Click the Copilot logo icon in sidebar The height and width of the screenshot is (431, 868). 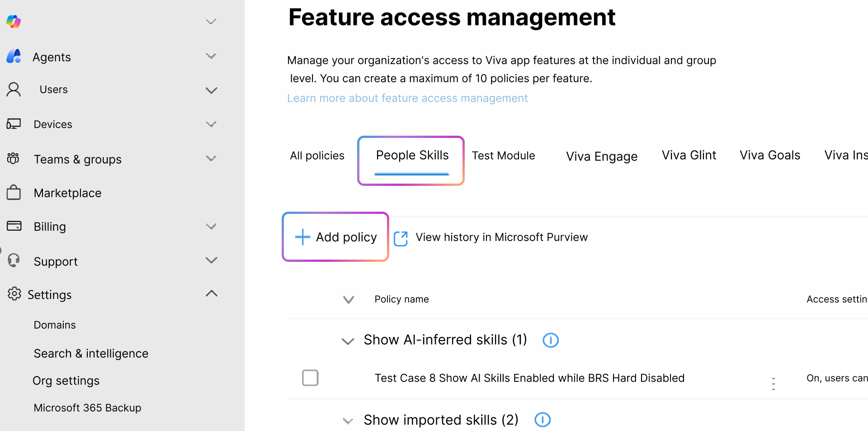pyautogui.click(x=14, y=21)
